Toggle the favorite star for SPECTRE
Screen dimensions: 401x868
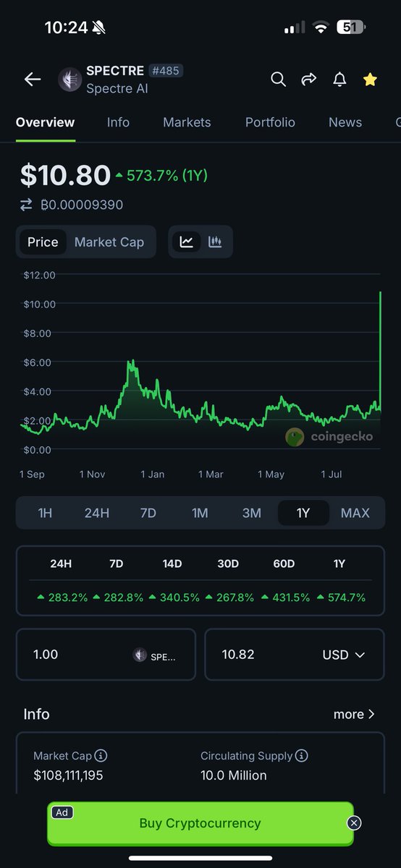pos(370,80)
